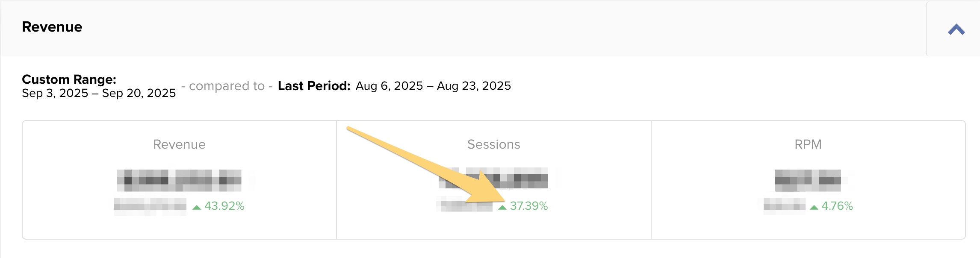
Task: Click the 43.92% revenue change value
Action: (x=224, y=206)
